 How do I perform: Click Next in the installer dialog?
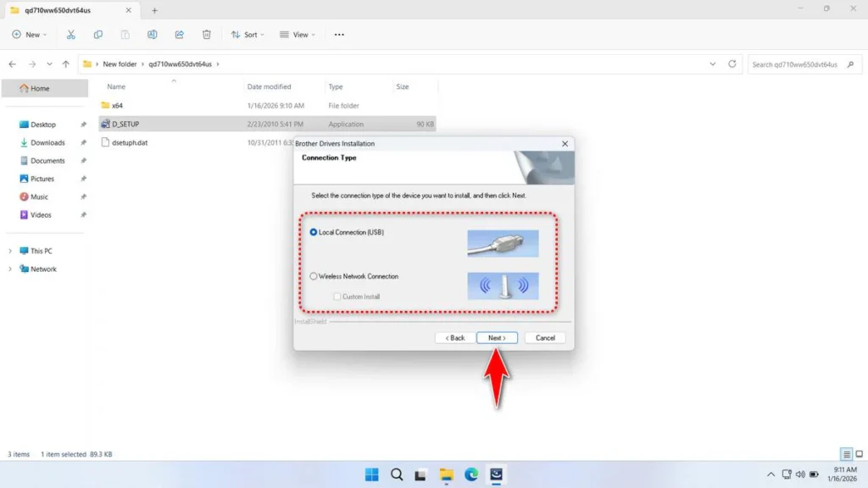[497, 338]
